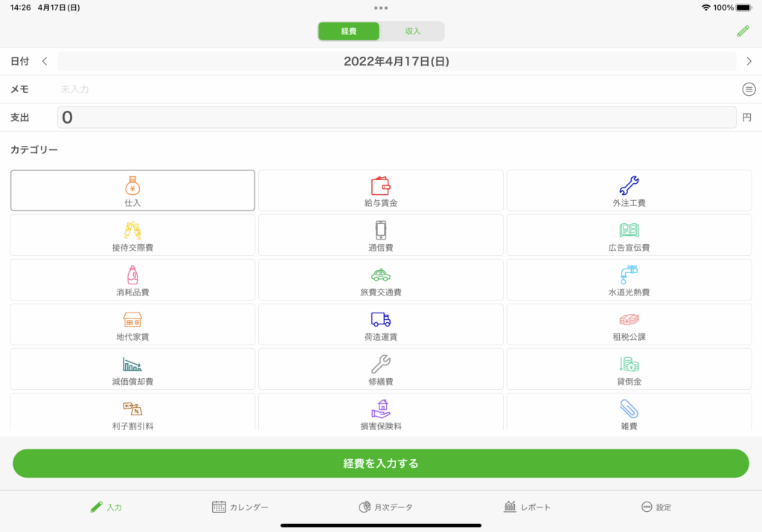Viewport: 762px width, 532px height.
Task: Tap the green pencil edit icon
Action: pos(743,31)
